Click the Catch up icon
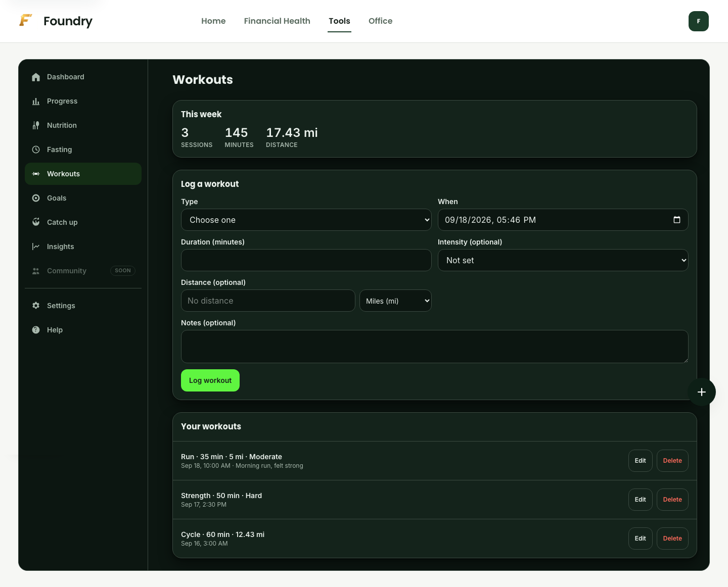This screenshot has width=728, height=587. pos(36,222)
